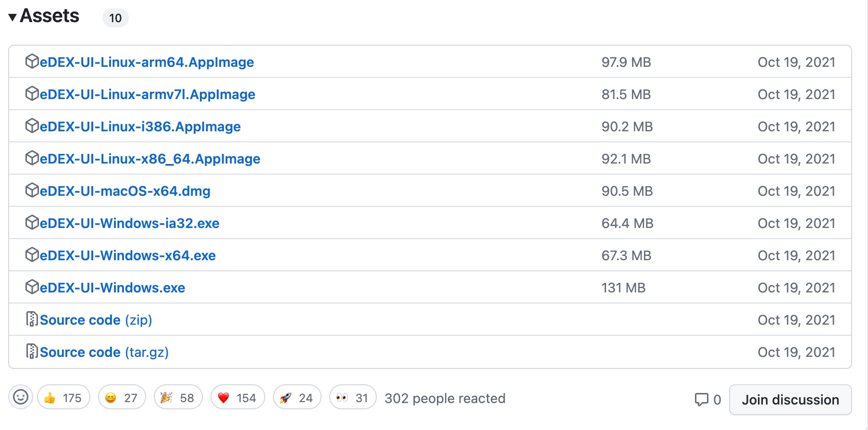The image size is (868, 430).
Task: Toggle the laughing face reaction
Action: (x=122, y=397)
